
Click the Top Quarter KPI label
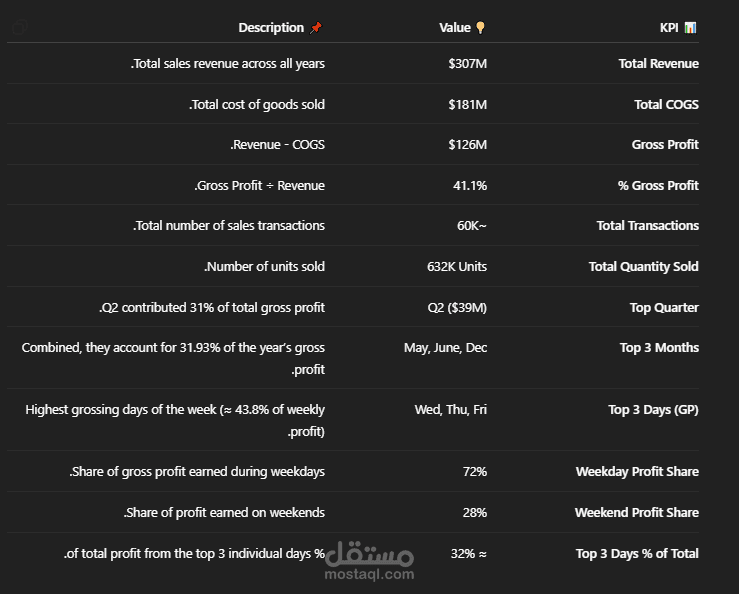[664, 308]
